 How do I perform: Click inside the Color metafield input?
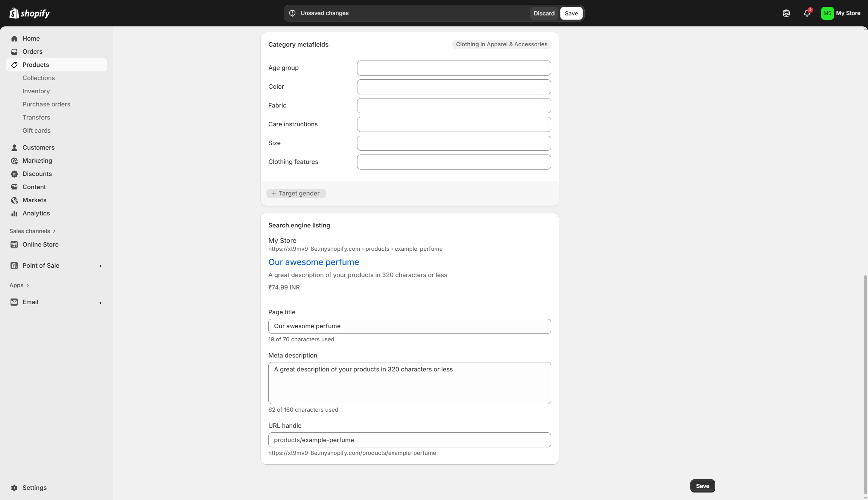(x=453, y=86)
